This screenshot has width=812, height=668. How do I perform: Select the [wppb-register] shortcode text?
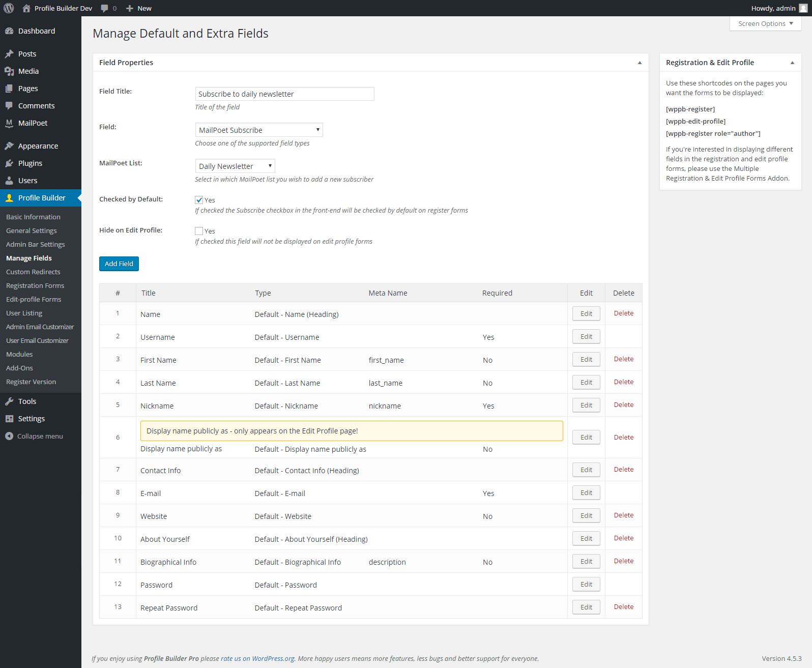pyautogui.click(x=690, y=109)
